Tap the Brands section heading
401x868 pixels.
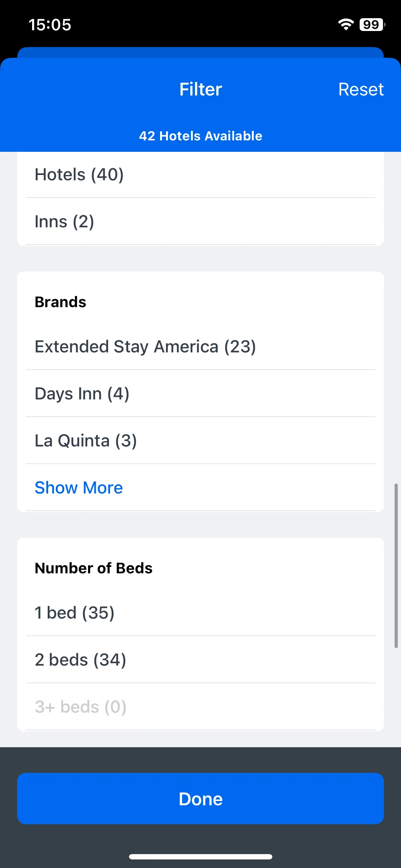pyautogui.click(x=61, y=302)
